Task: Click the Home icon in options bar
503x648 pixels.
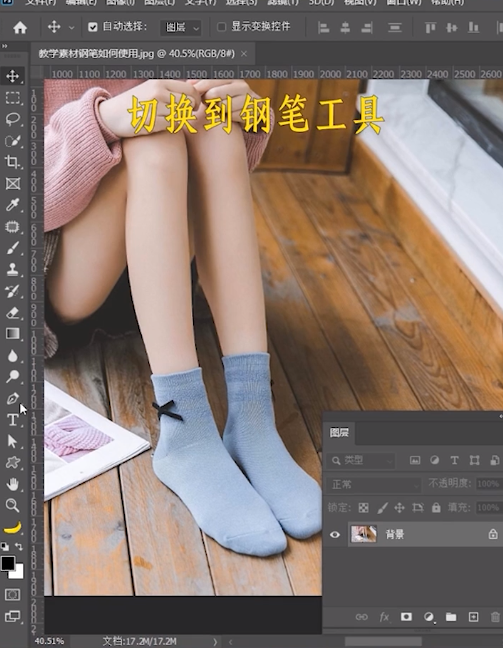Action: click(x=20, y=28)
